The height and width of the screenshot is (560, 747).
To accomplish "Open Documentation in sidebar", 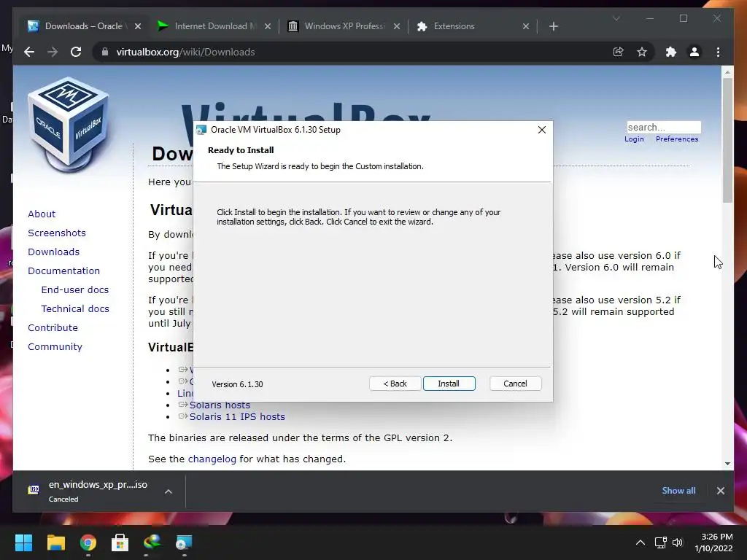I will pos(64,271).
